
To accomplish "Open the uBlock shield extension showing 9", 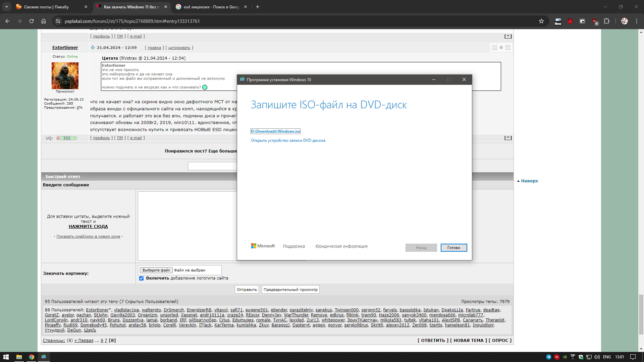I will (595, 21).
